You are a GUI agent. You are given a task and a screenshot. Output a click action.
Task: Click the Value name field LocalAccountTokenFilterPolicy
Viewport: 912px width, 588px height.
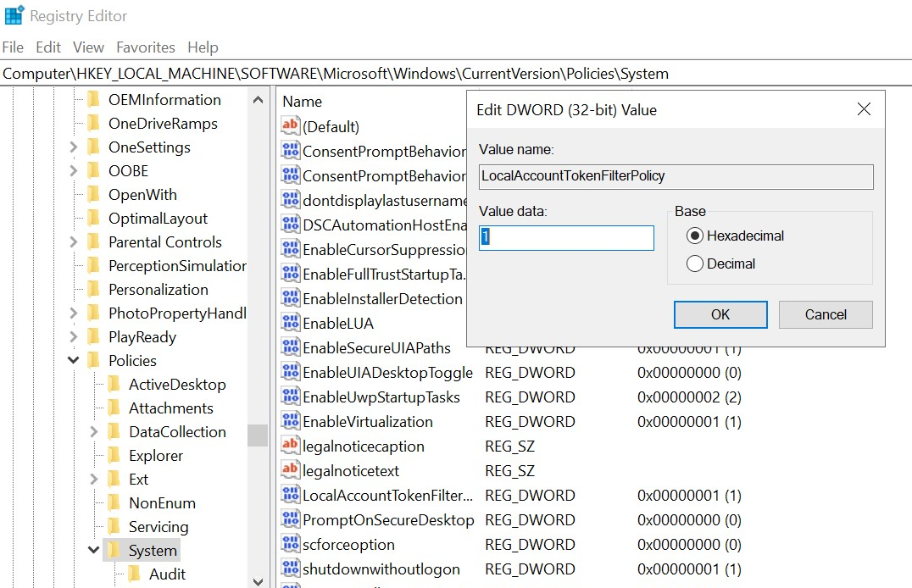tap(676, 177)
